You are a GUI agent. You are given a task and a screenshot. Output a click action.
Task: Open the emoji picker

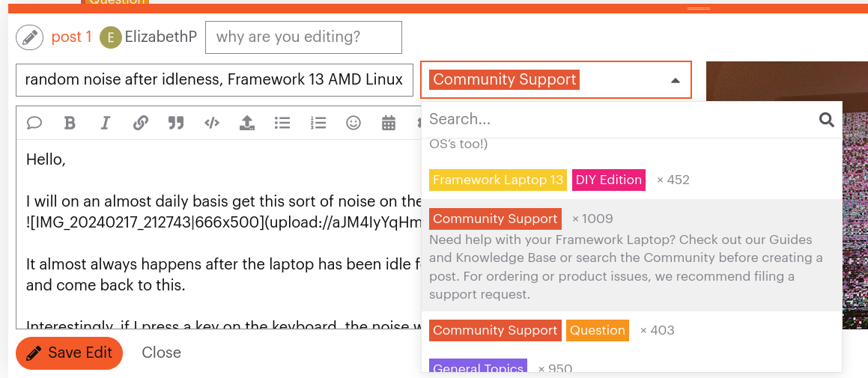coord(353,123)
